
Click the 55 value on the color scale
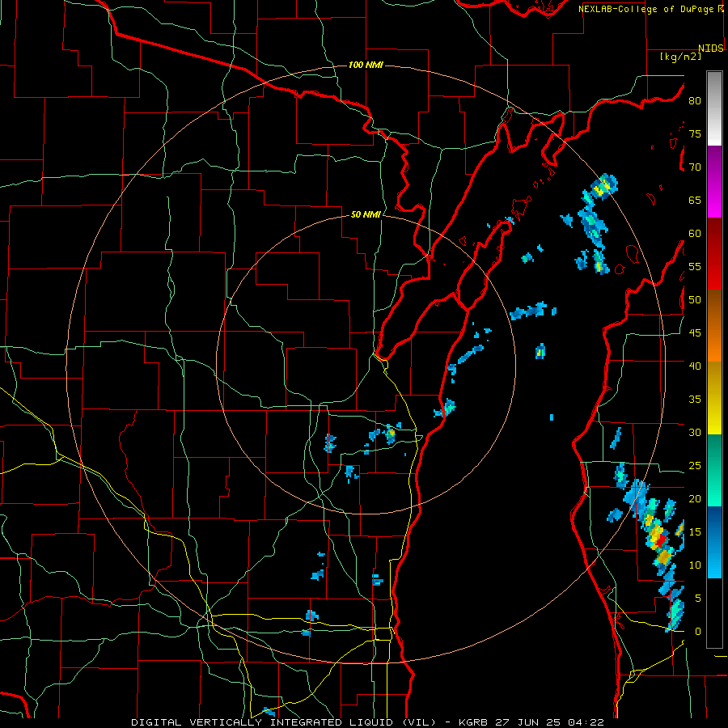click(x=695, y=266)
